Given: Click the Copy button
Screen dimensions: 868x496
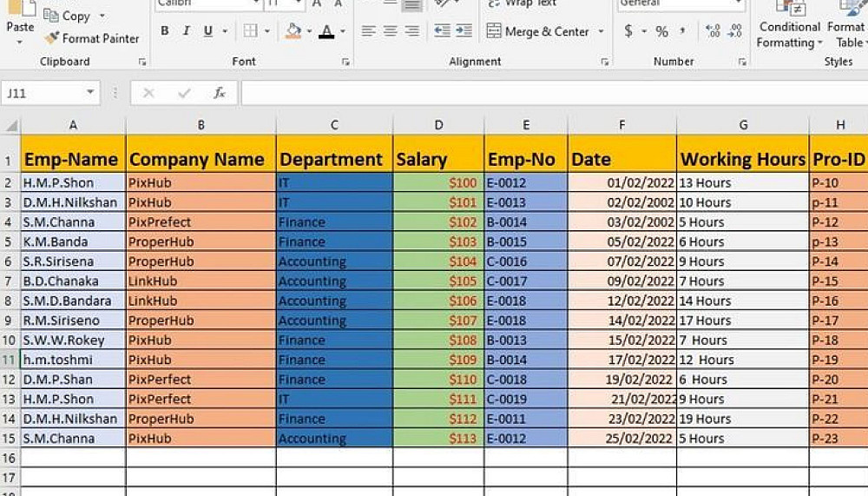Looking at the screenshot, I should pyautogui.click(x=67, y=16).
